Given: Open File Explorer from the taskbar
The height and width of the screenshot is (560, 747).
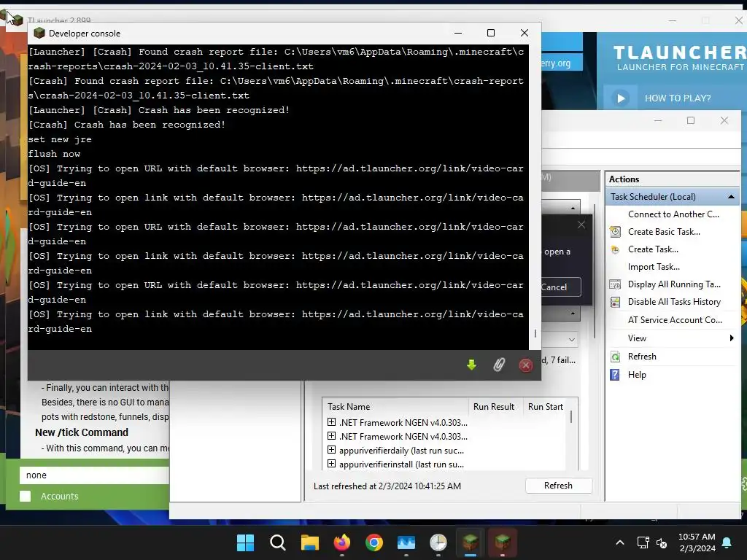Looking at the screenshot, I should (x=309, y=542).
